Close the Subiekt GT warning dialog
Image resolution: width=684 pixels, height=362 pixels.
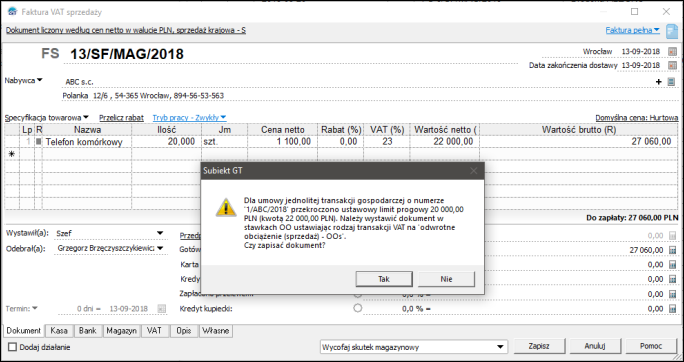[x=473, y=171]
